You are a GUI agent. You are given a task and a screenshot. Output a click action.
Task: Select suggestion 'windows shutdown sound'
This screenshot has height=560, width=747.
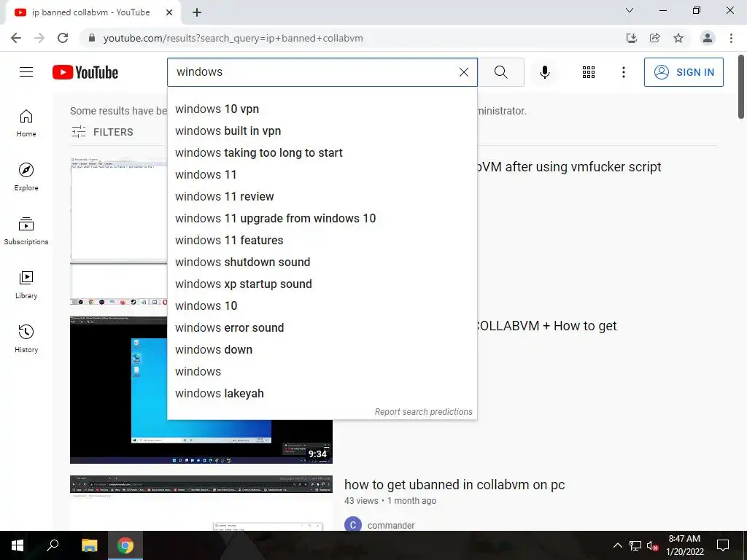322,262
